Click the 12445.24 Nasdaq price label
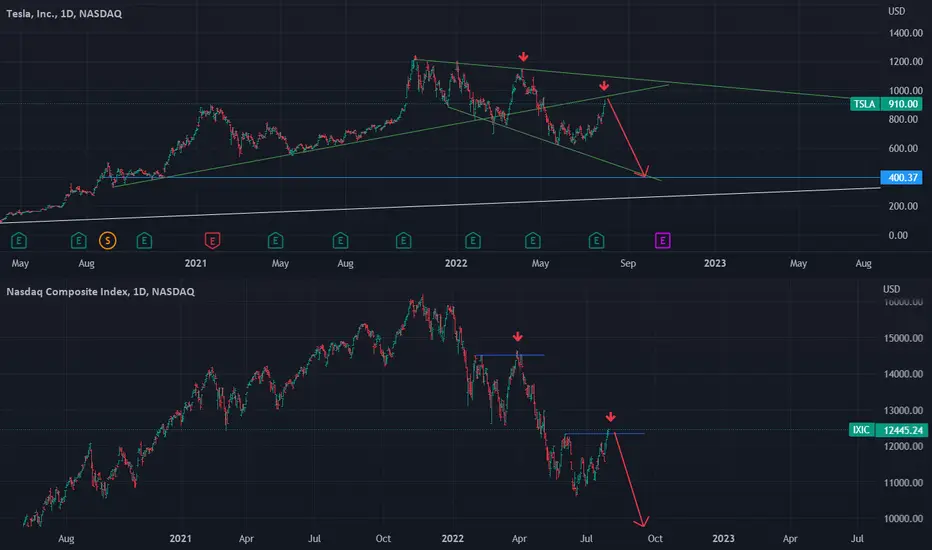 coord(902,430)
